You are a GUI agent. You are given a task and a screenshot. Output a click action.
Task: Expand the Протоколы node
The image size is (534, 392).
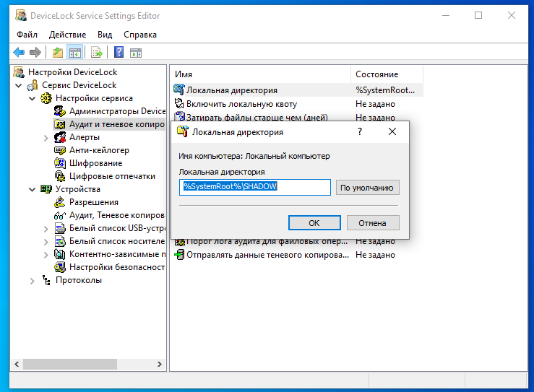(x=33, y=281)
